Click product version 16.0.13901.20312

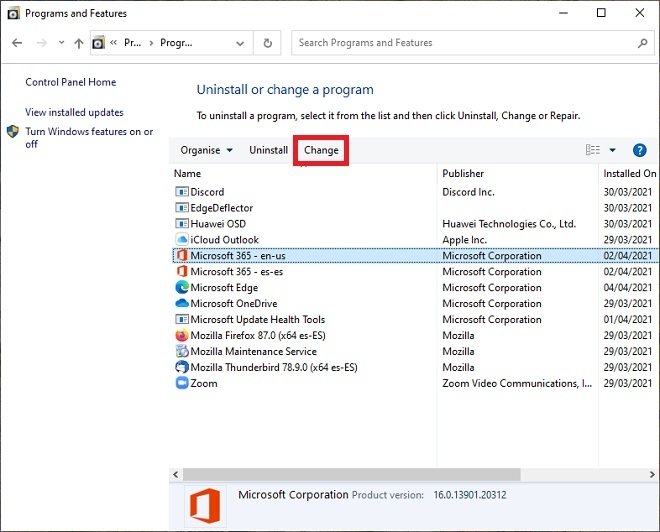tap(470, 495)
